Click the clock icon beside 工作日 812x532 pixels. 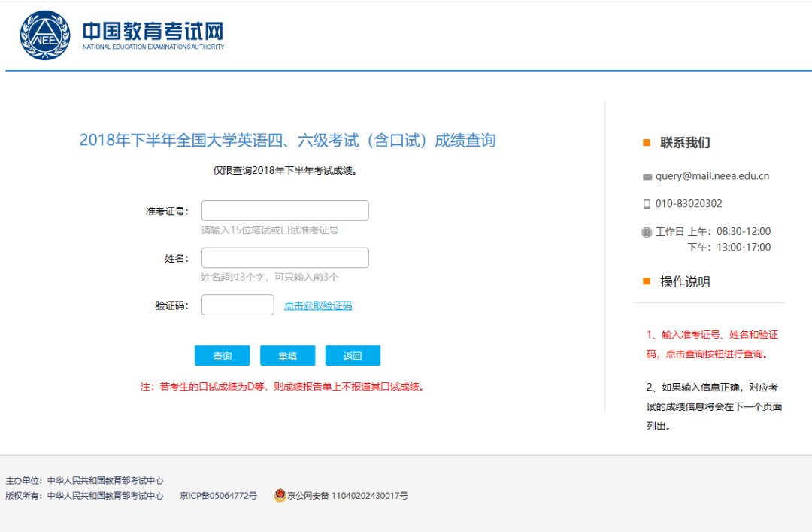pyautogui.click(x=647, y=232)
